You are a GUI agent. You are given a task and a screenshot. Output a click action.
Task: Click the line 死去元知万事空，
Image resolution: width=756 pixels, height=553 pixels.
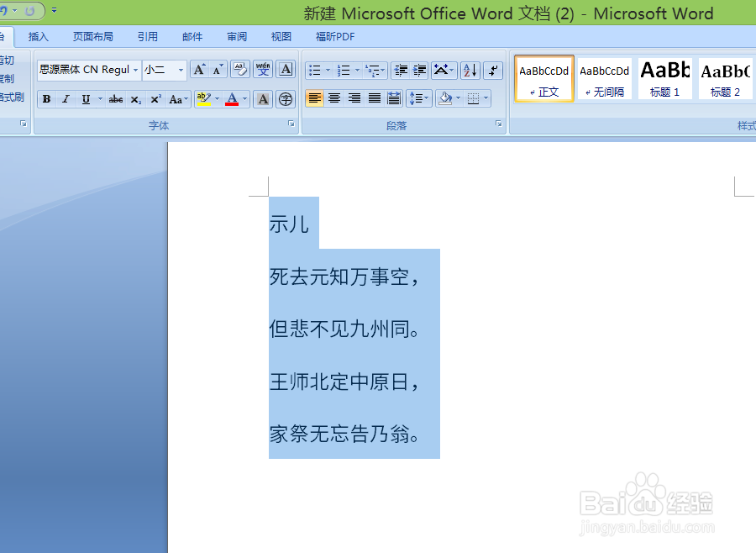(x=344, y=277)
